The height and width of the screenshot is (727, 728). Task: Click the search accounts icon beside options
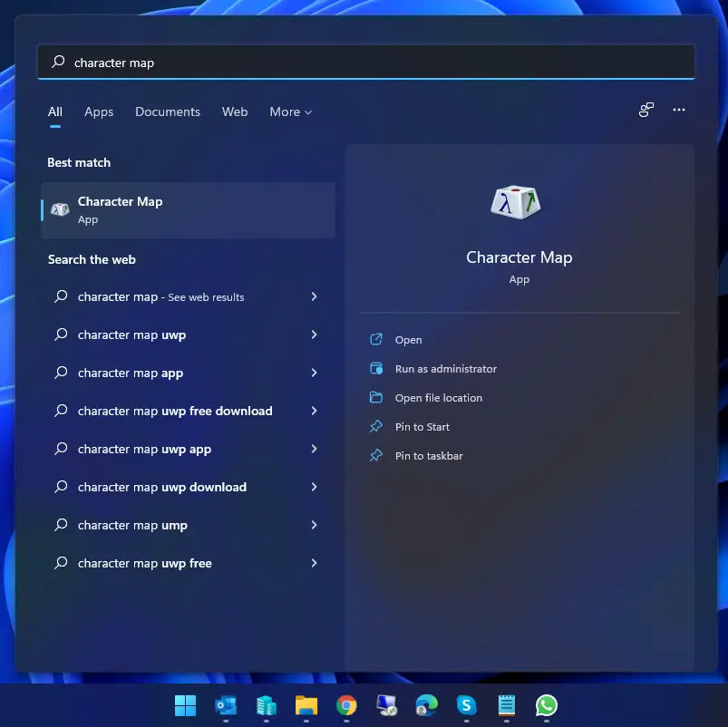coord(646,111)
